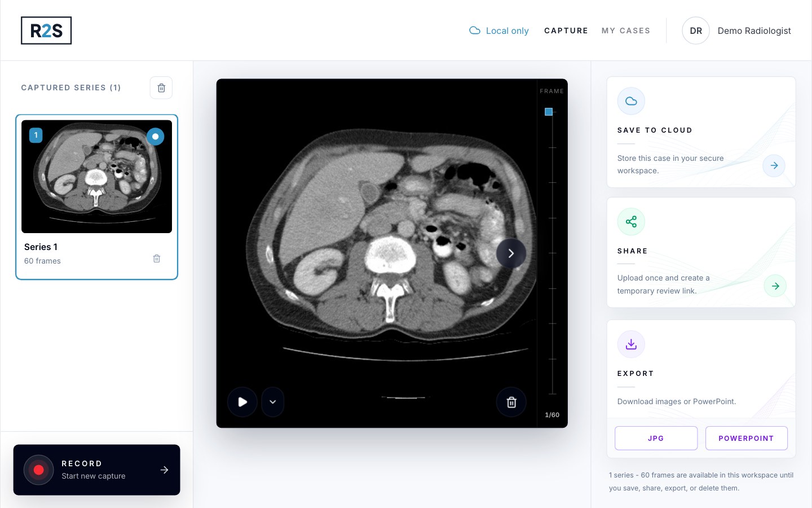
Task: Play the captured frame sequence
Action: pos(242,402)
